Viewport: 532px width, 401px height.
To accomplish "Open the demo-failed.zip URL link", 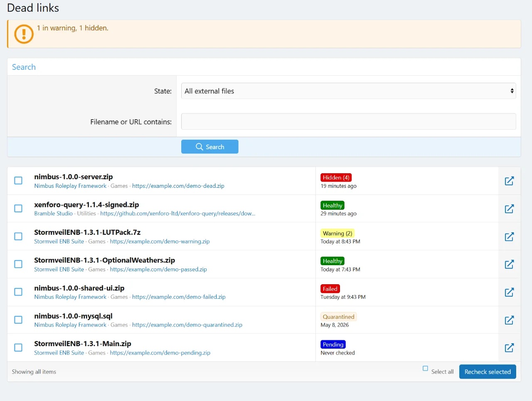I will coord(179,297).
